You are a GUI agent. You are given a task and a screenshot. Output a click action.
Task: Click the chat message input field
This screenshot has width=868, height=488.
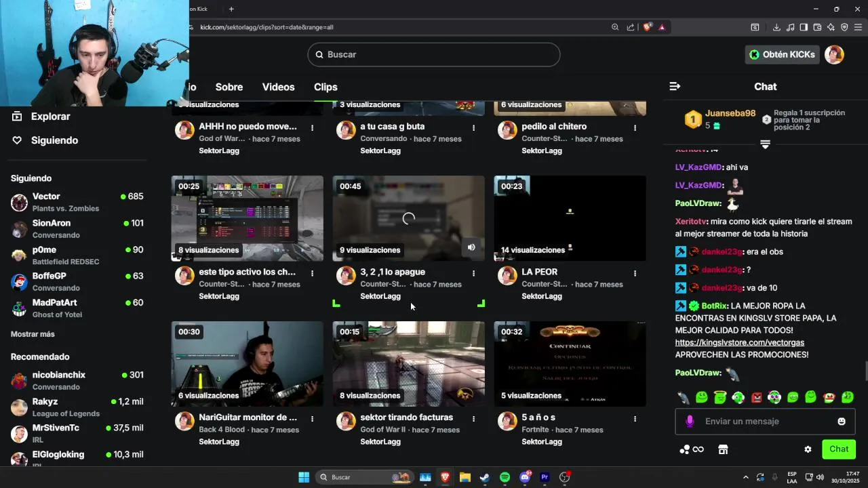click(765, 422)
